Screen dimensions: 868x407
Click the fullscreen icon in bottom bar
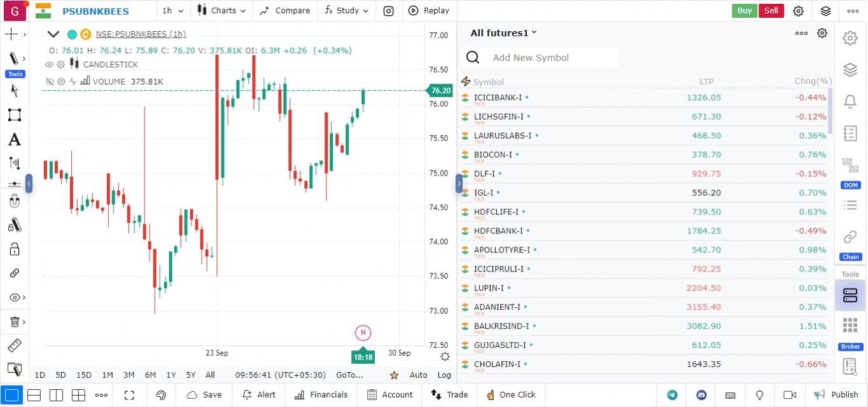click(x=129, y=395)
